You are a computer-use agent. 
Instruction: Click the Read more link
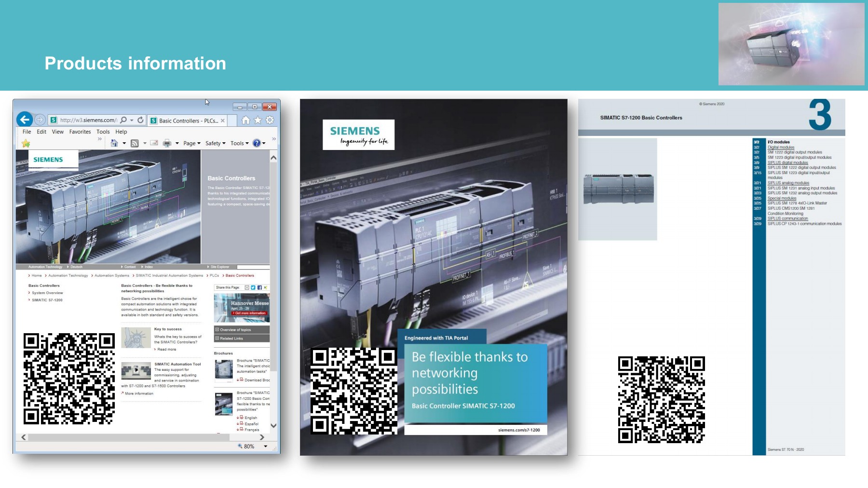pyautogui.click(x=166, y=350)
